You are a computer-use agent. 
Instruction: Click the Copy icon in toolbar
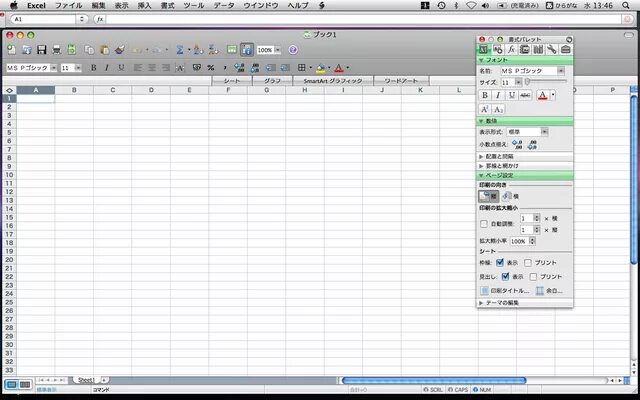point(89,50)
